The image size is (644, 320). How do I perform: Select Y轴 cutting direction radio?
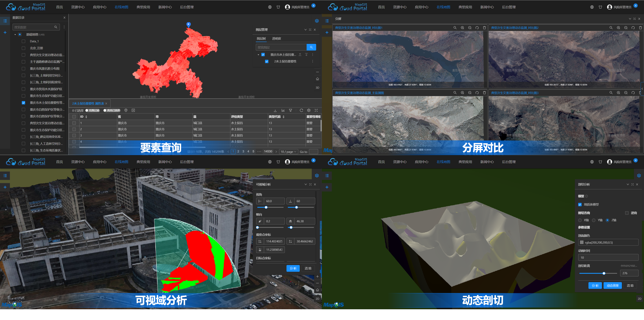tap(594, 220)
